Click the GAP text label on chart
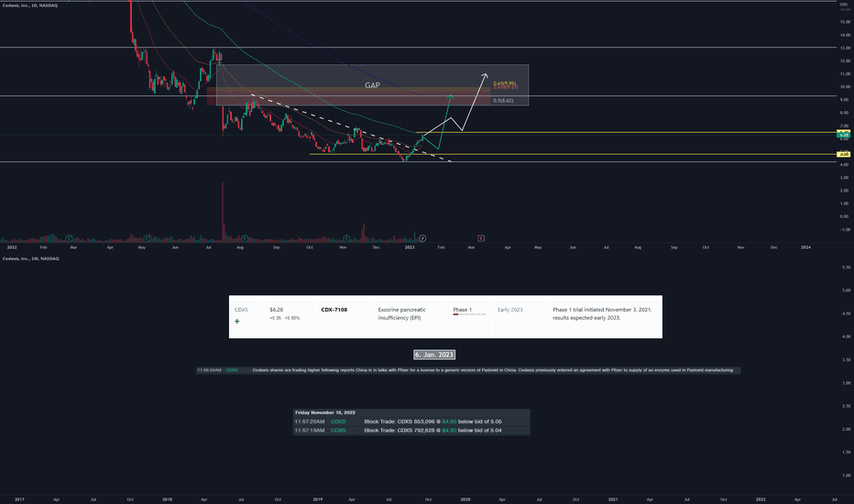 (x=373, y=85)
